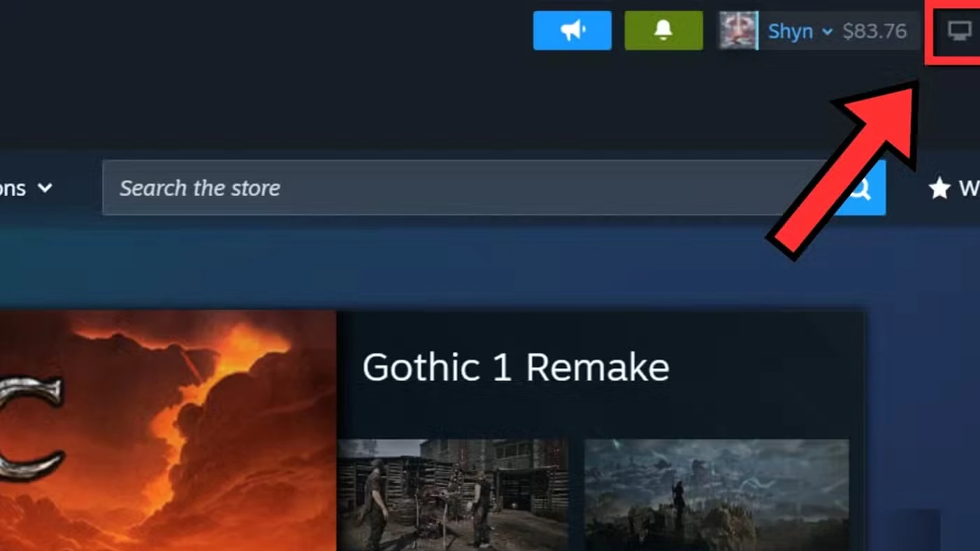Open the Gothic 1 Remake title
This screenshot has width=980, height=551.
[x=516, y=367]
